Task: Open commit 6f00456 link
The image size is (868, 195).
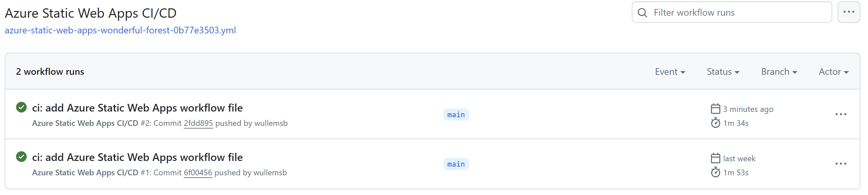Action: tap(198, 173)
